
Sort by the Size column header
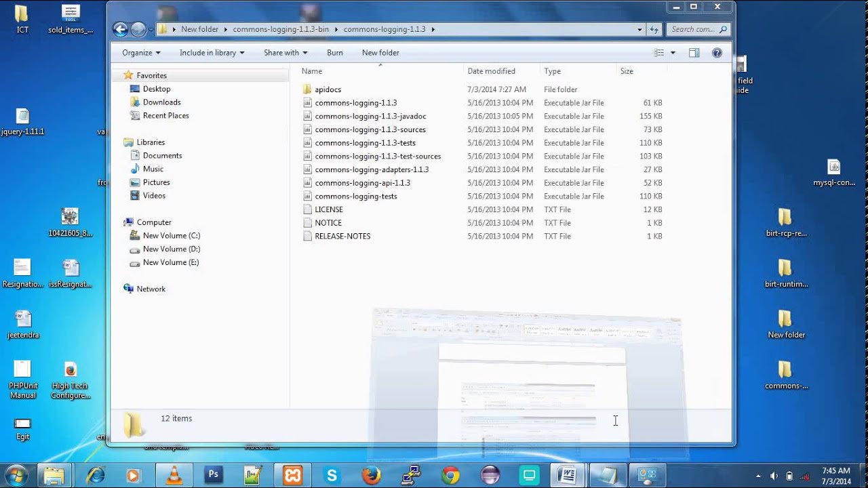(x=642, y=71)
